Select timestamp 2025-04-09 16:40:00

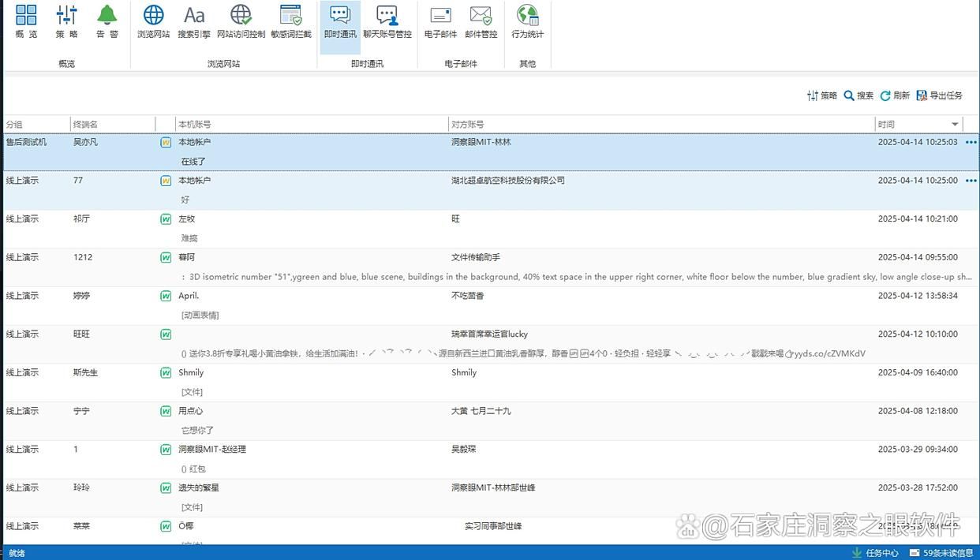(x=918, y=372)
